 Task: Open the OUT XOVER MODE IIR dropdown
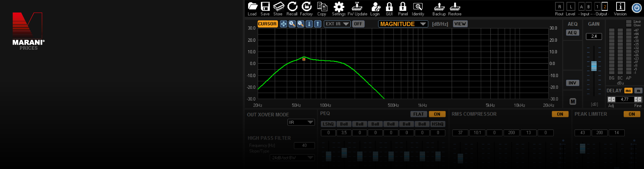(x=301, y=122)
